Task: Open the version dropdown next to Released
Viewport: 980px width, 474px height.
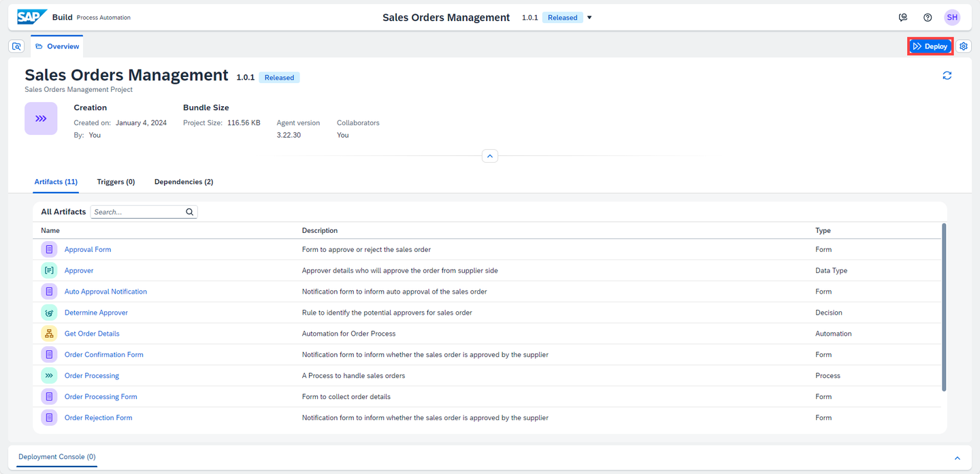Action: pyautogui.click(x=589, y=18)
